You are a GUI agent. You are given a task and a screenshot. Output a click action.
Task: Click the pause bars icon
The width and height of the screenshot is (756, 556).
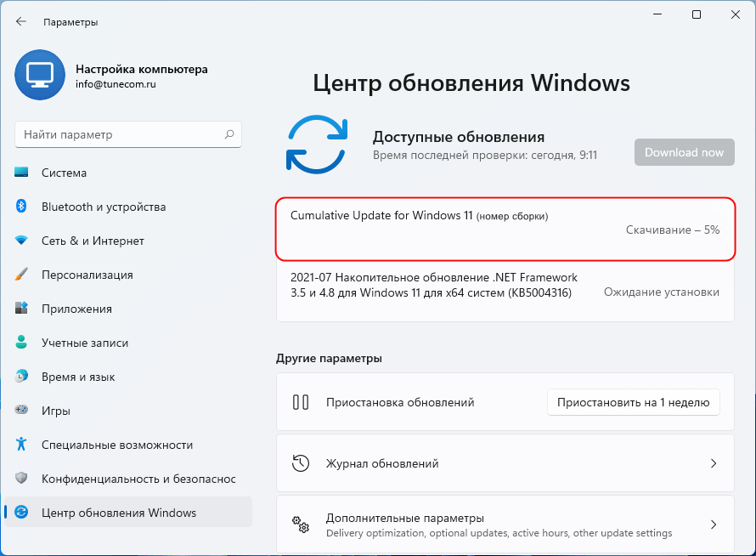click(301, 402)
